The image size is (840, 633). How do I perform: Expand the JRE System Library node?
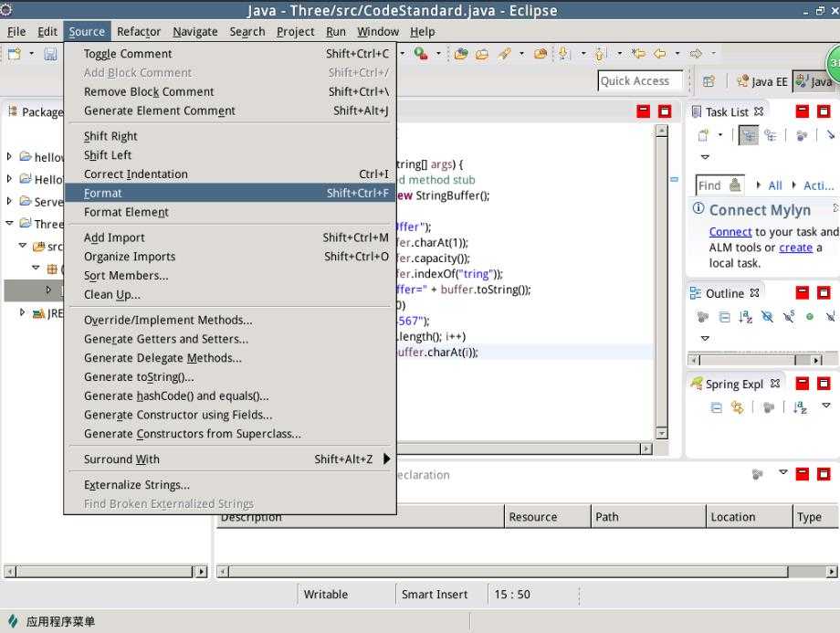[22, 312]
